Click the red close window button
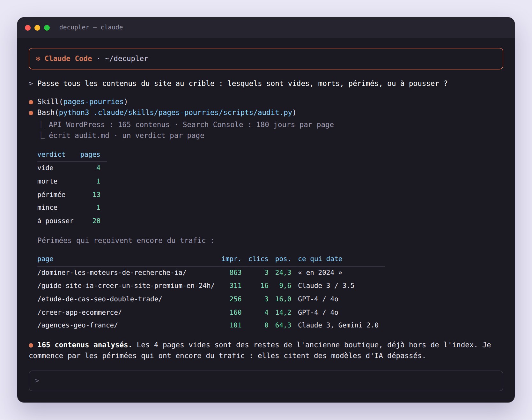 coord(28,28)
